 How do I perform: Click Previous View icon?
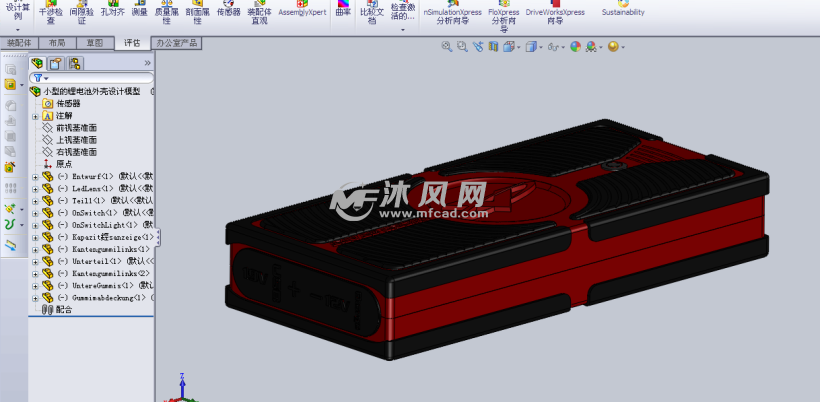pyautogui.click(x=477, y=47)
